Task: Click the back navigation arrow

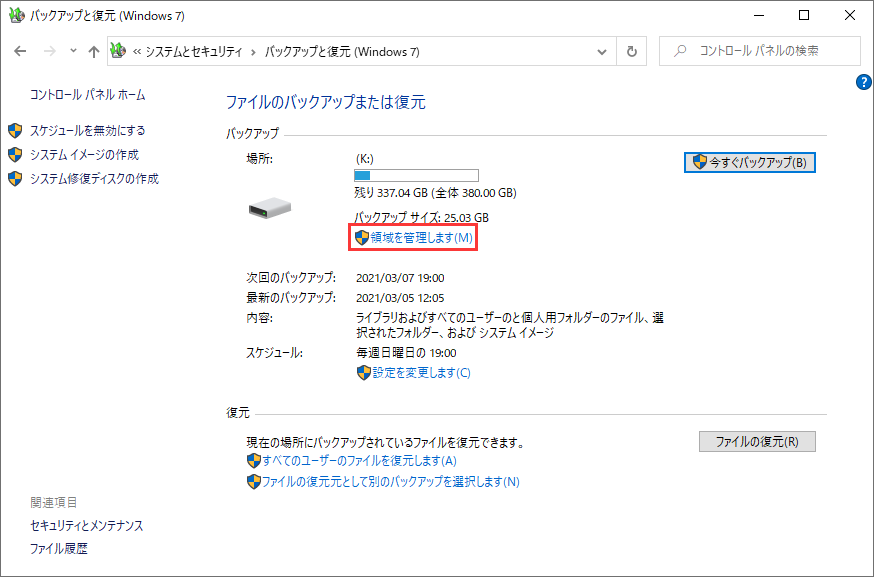Action: [19, 51]
